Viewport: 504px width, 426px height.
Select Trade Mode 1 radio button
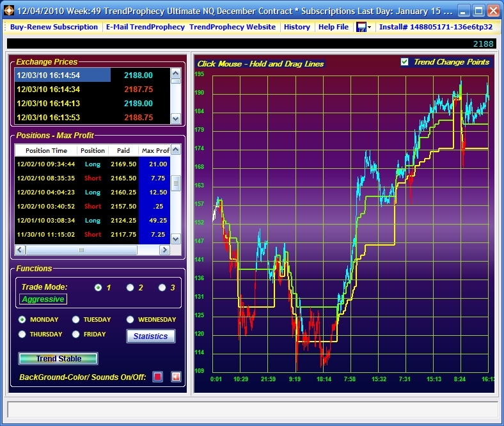(x=98, y=287)
